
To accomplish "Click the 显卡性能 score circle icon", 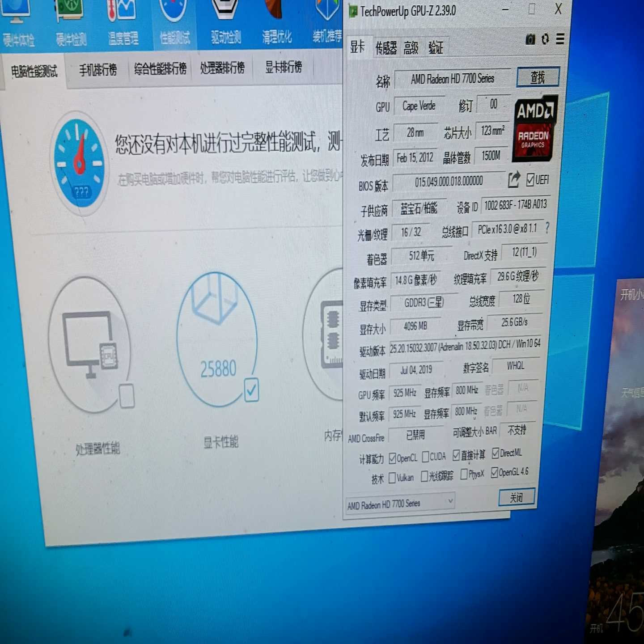I will point(217,339).
